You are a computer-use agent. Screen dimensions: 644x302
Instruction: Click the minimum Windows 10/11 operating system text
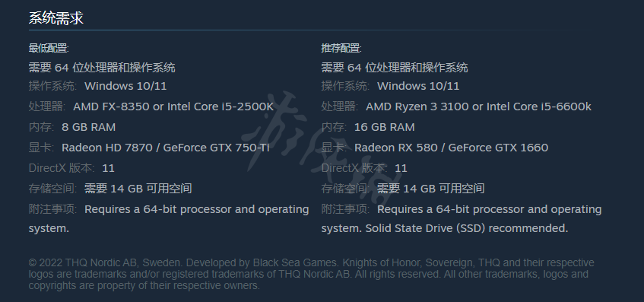[125, 86]
